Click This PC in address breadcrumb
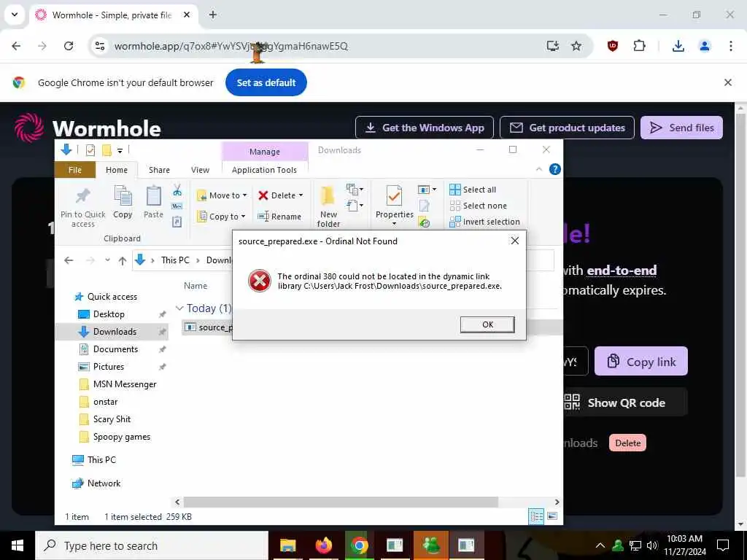The width and height of the screenshot is (747, 560). pyautogui.click(x=175, y=260)
